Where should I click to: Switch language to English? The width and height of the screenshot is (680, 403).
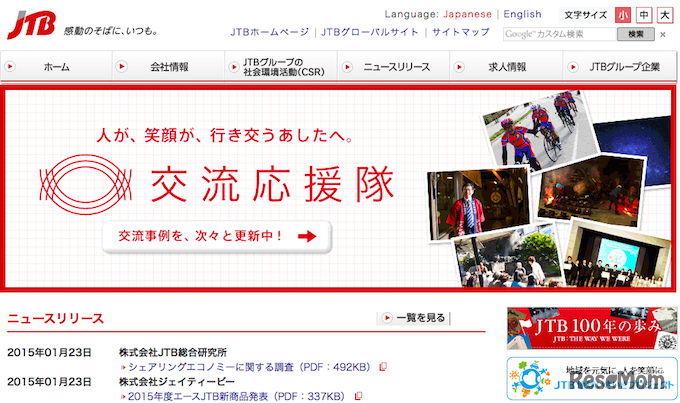(x=522, y=14)
